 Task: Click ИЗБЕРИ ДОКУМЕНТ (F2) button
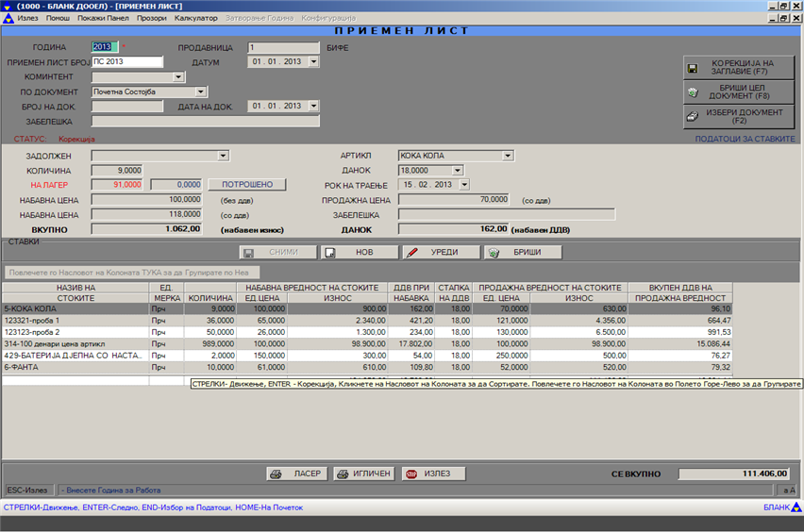pos(739,116)
